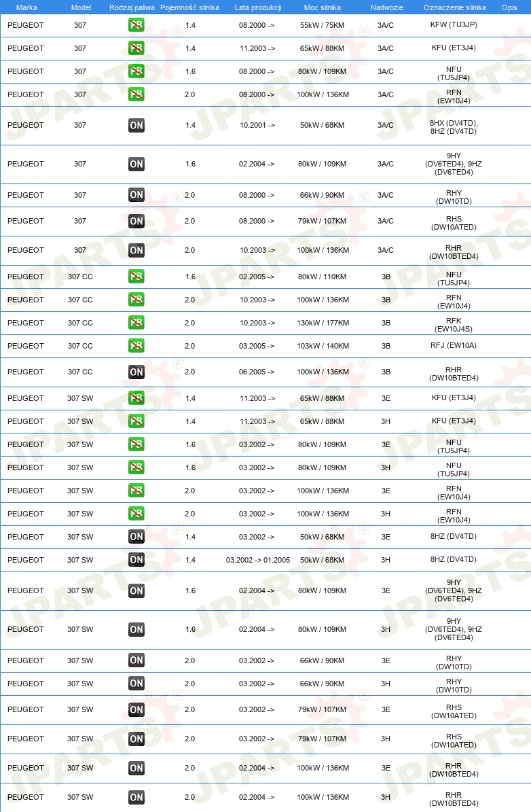Select the ON diesel icon in the 3A/C RHS (DW10ATED) row
531x812 pixels.
[x=136, y=221]
